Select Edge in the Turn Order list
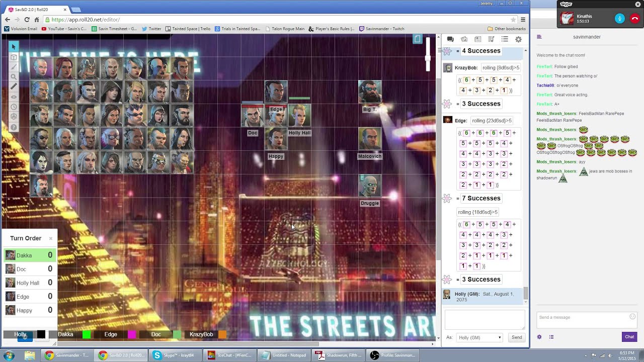 30,297
